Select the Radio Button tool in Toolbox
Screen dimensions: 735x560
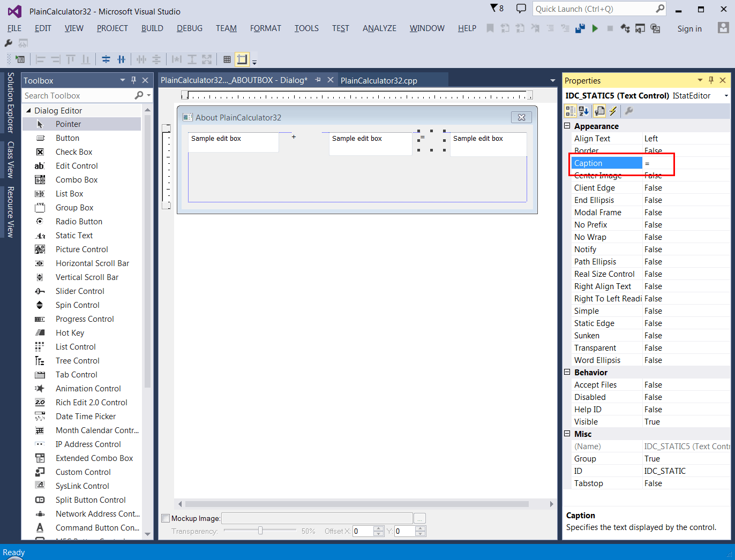click(x=81, y=222)
